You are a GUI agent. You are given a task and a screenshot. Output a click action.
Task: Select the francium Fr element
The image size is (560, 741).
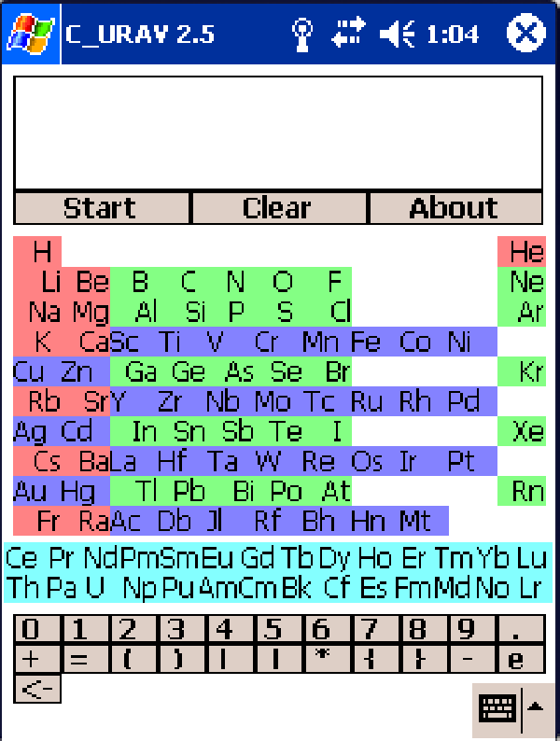[x=49, y=522]
